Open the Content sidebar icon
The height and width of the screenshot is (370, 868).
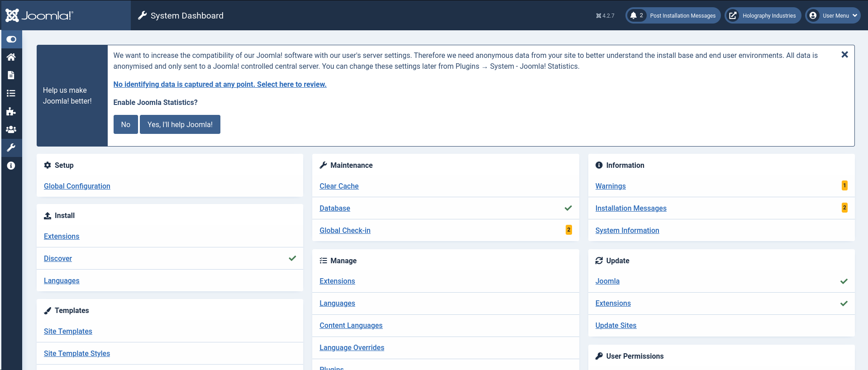[11, 75]
